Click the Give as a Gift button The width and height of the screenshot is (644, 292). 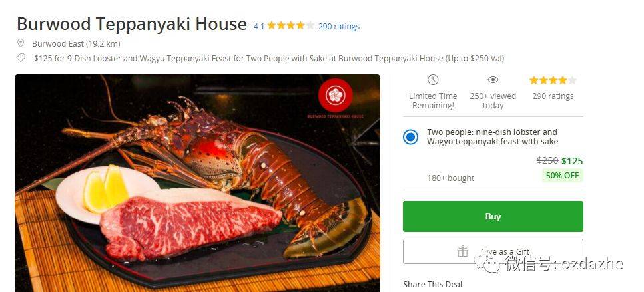(493, 251)
